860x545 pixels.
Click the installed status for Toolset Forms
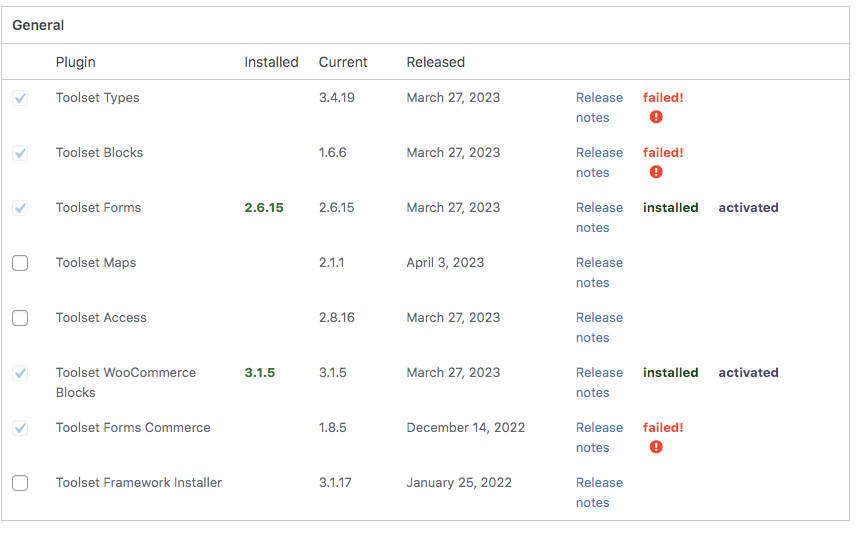671,208
